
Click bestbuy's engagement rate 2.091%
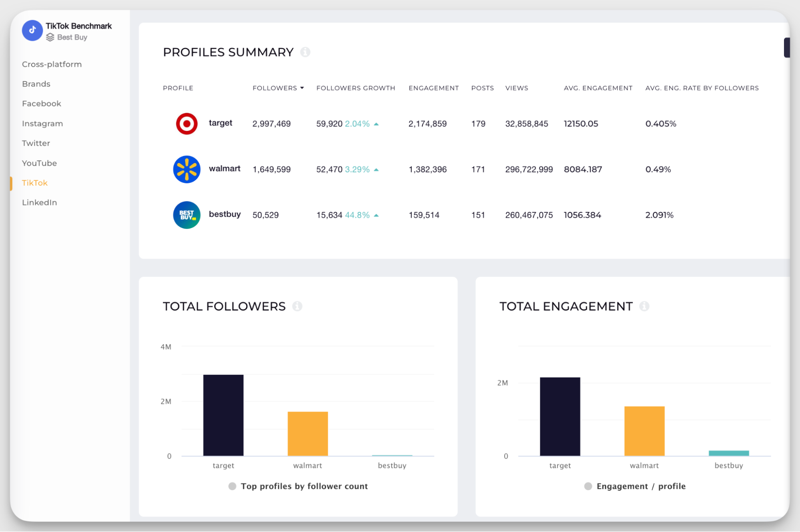coord(660,215)
